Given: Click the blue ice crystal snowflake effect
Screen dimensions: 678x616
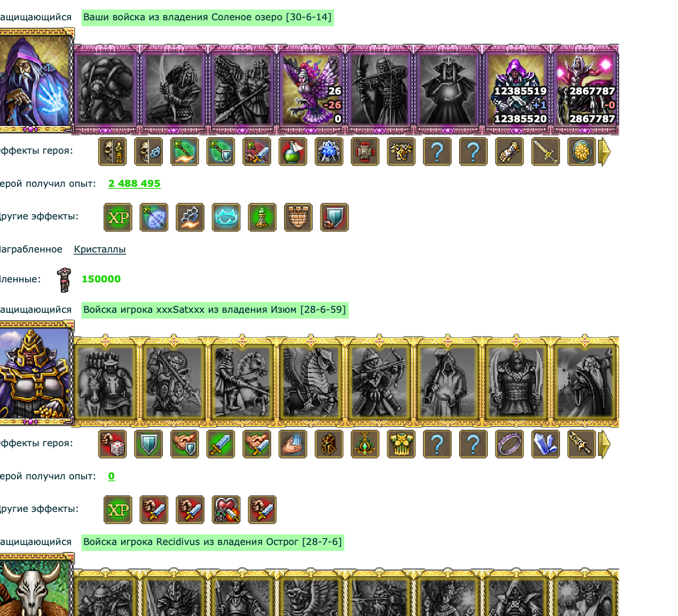Looking at the screenshot, I should [329, 152].
